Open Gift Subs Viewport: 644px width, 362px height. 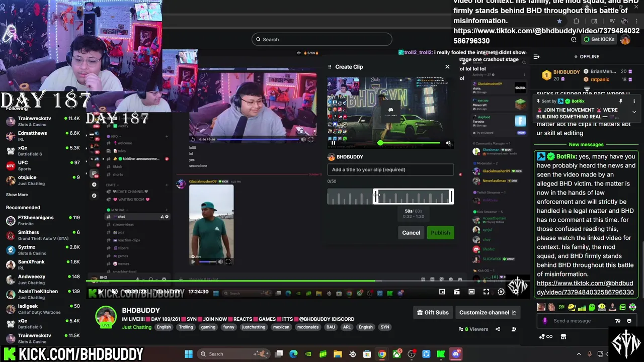point(433,312)
